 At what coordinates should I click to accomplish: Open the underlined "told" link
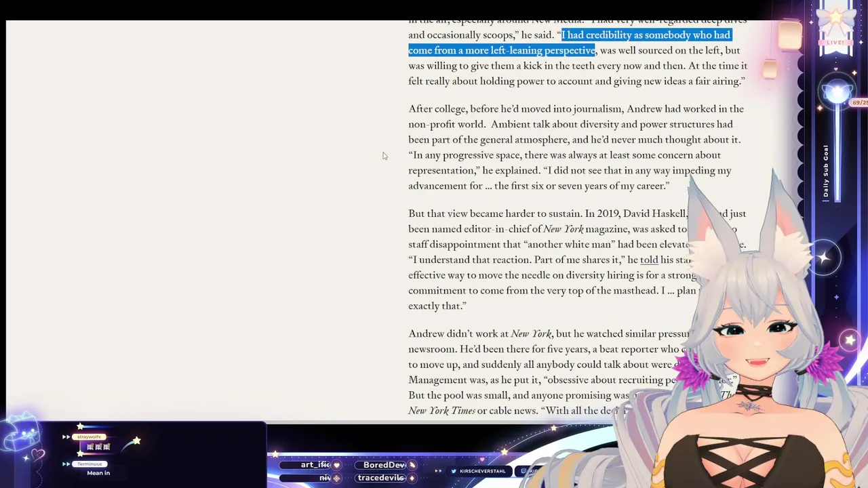pyautogui.click(x=649, y=260)
